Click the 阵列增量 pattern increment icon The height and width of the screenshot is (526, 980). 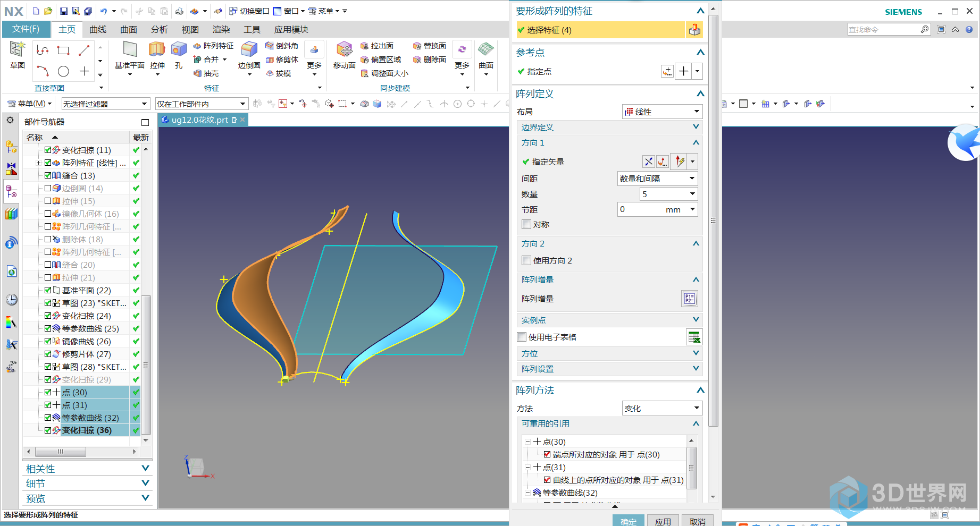pyautogui.click(x=689, y=299)
